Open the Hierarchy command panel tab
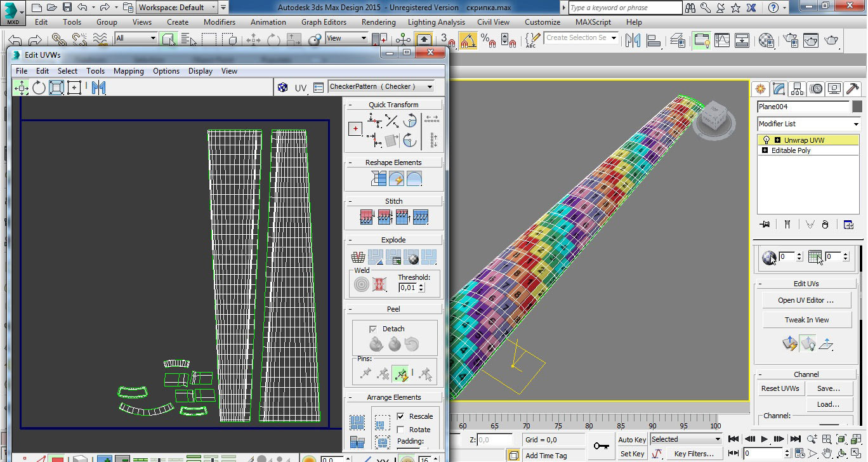This screenshot has width=868, height=462. (798, 89)
